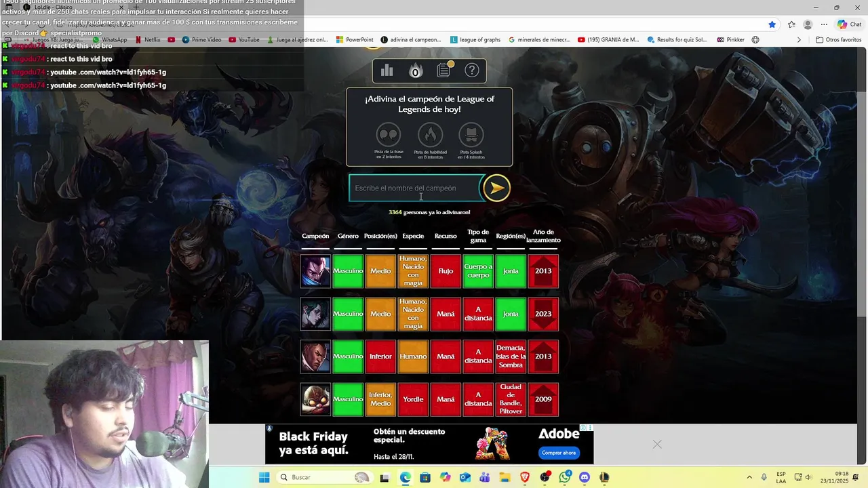Viewport: 868px width, 488px height.
Task: Open Brave browser from the taskbar
Action: [525, 477]
